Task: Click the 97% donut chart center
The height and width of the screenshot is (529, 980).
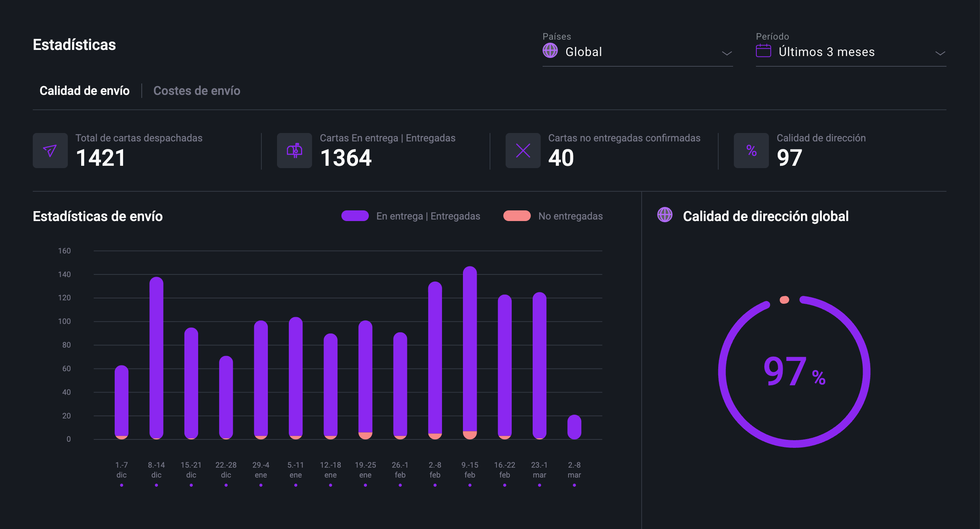Action: 794,372
